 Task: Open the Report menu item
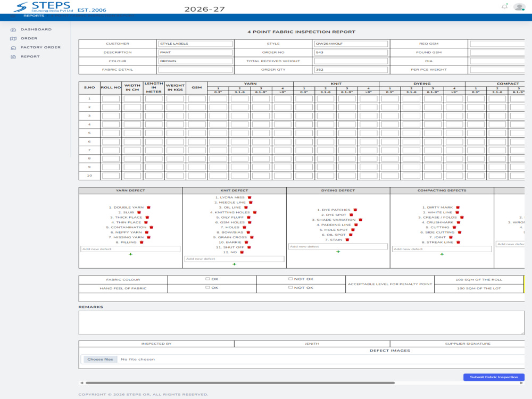click(x=30, y=57)
